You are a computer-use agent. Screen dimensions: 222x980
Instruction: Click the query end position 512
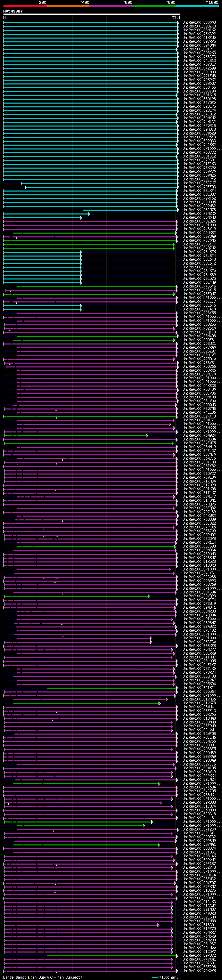(x=175, y=17)
